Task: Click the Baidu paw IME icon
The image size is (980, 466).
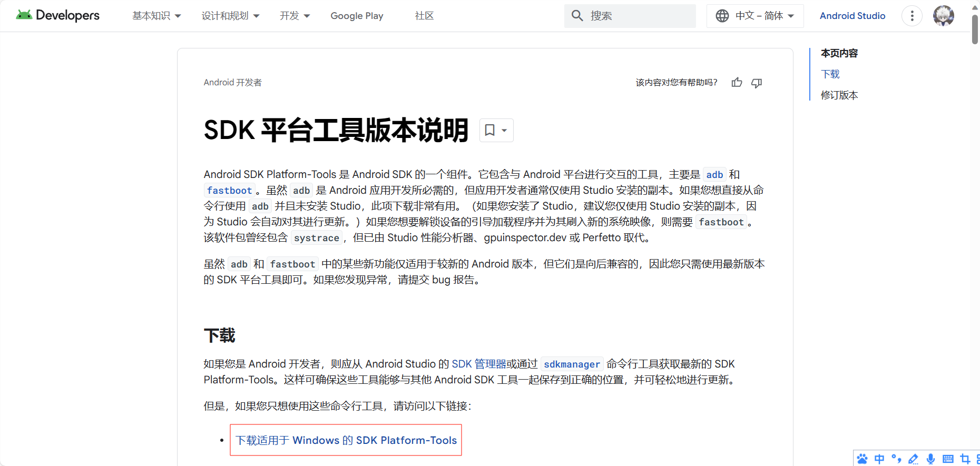Action: (862, 459)
